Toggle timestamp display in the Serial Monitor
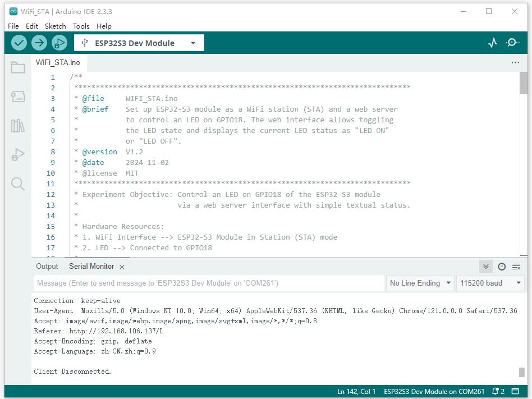Viewport: 532px width, 399px height. click(x=502, y=267)
